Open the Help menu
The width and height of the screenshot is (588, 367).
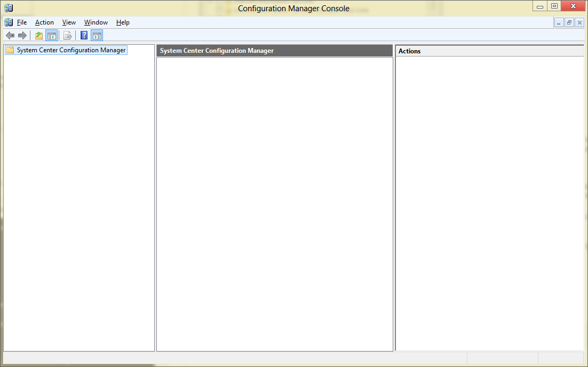coord(123,22)
